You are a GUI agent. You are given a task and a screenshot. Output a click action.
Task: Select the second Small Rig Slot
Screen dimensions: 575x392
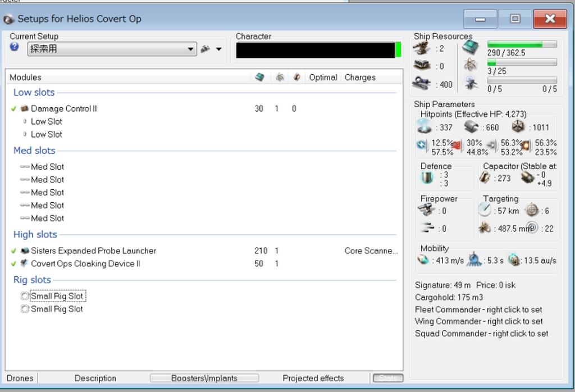[x=57, y=309]
